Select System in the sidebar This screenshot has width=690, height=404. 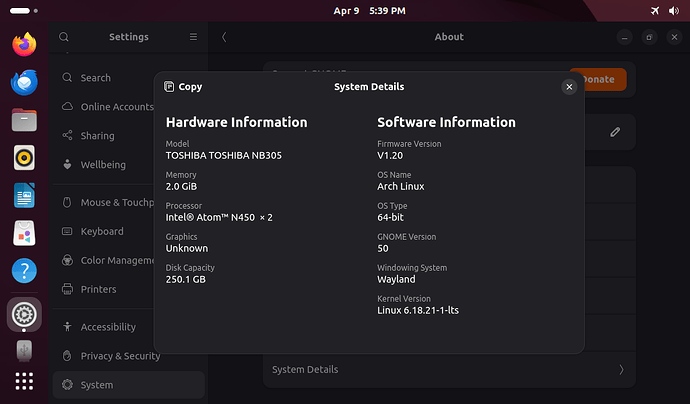[x=128, y=385]
